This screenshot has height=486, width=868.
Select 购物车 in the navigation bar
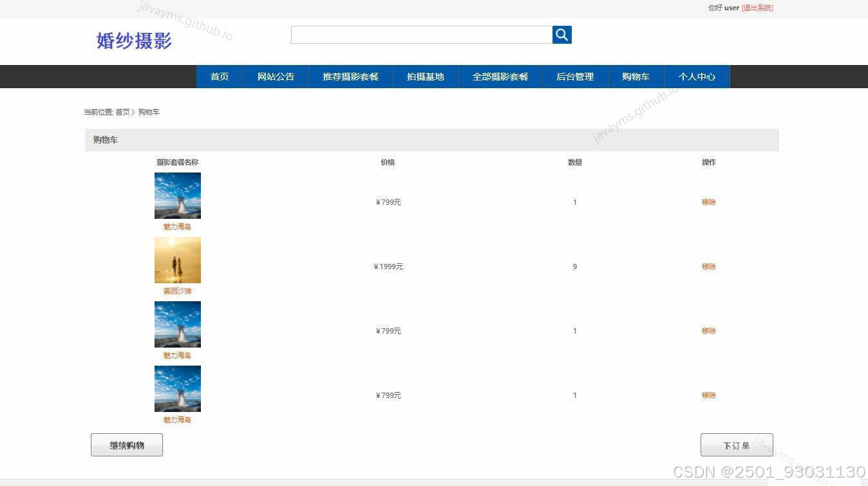pos(636,77)
